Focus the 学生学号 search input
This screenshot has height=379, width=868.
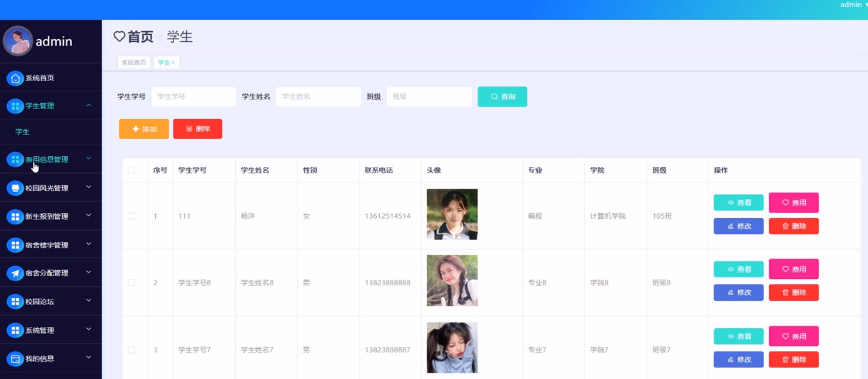click(x=193, y=97)
